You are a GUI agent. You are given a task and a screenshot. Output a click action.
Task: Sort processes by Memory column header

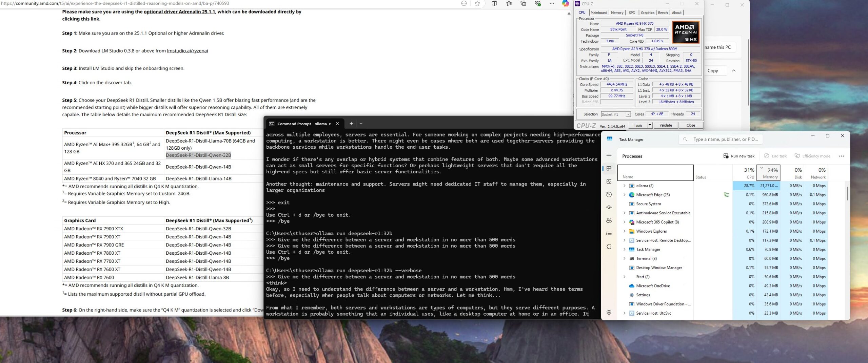click(x=769, y=173)
